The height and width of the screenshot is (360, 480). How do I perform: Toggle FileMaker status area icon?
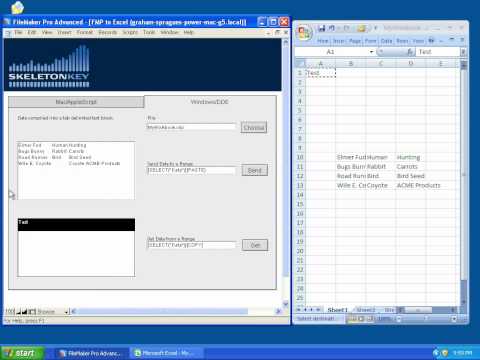point(32,312)
